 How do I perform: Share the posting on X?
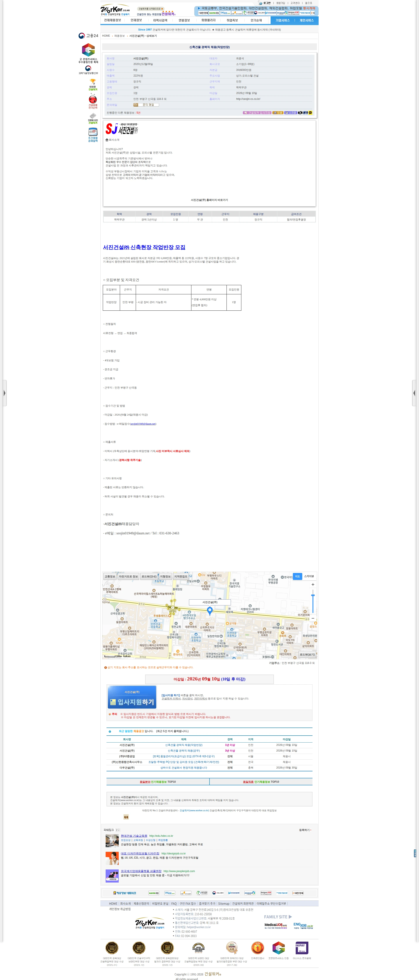click(300, 113)
